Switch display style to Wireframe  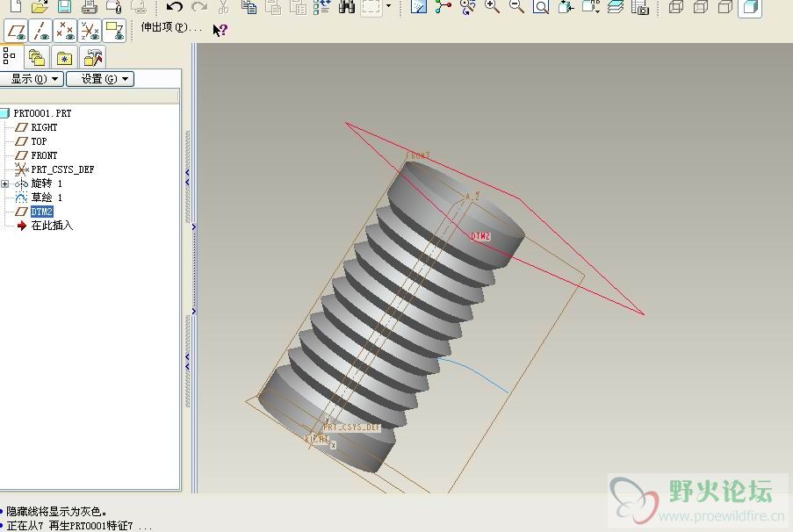(x=675, y=6)
